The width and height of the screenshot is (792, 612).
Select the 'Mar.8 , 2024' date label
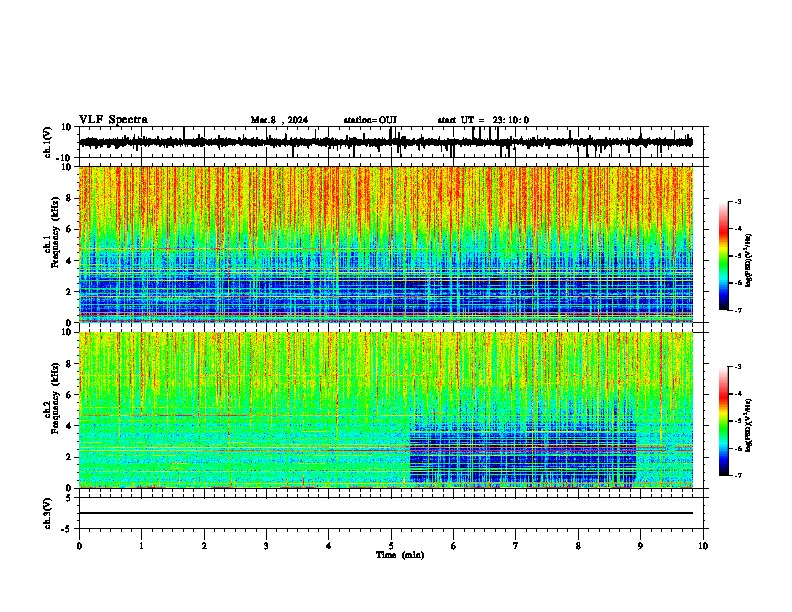click(x=279, y=120)
